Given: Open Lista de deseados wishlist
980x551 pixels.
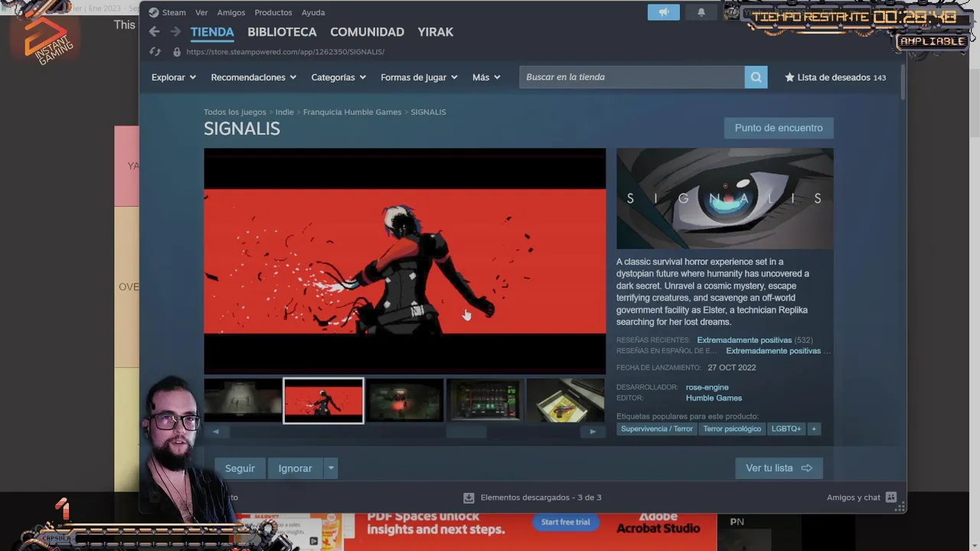Looking at the screenshot, I should tap(835, 77).
